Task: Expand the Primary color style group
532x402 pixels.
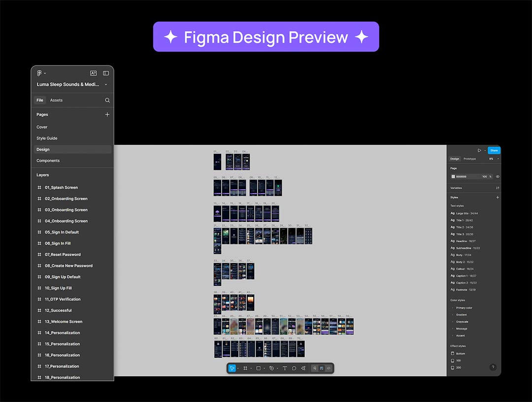Action: 464,308
